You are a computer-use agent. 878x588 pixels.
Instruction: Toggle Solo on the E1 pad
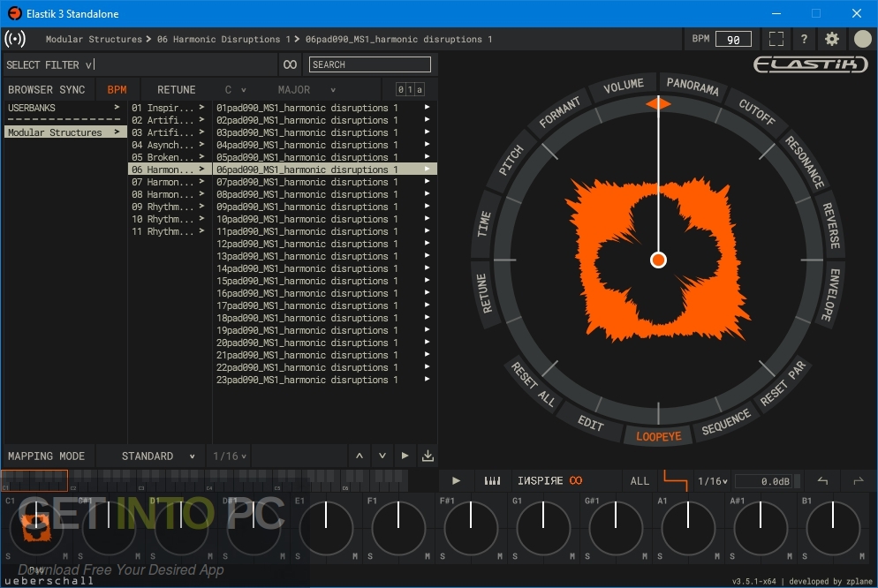coord(298,556)
